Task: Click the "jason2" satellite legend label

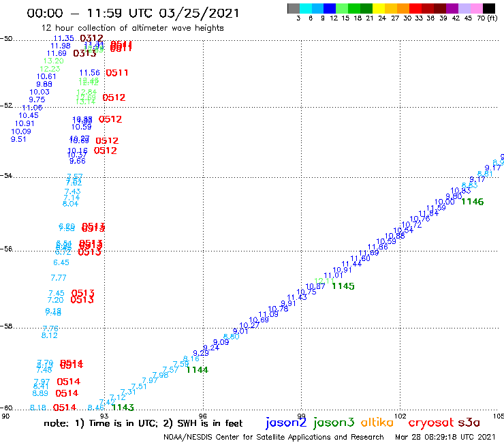Action: tap(286, 423)
